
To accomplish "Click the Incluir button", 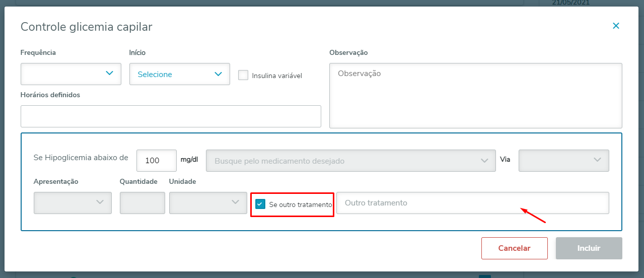I will [x=589, y=248].
